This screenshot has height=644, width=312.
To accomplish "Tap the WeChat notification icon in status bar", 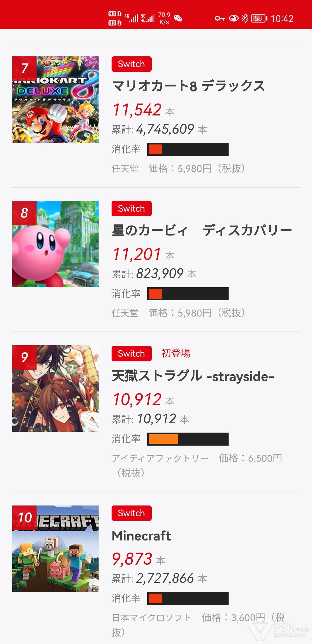I will pos(178,18).
